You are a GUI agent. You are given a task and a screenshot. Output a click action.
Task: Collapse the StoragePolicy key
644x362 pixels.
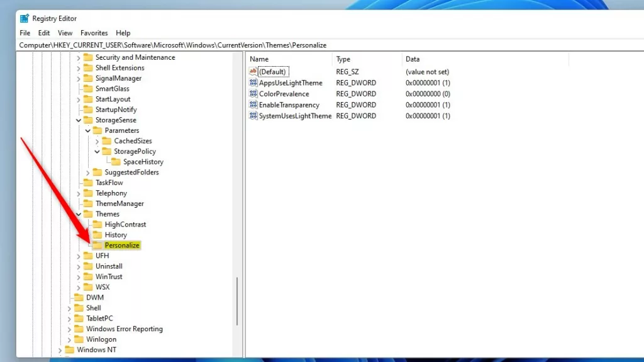[x=97, y=151]
